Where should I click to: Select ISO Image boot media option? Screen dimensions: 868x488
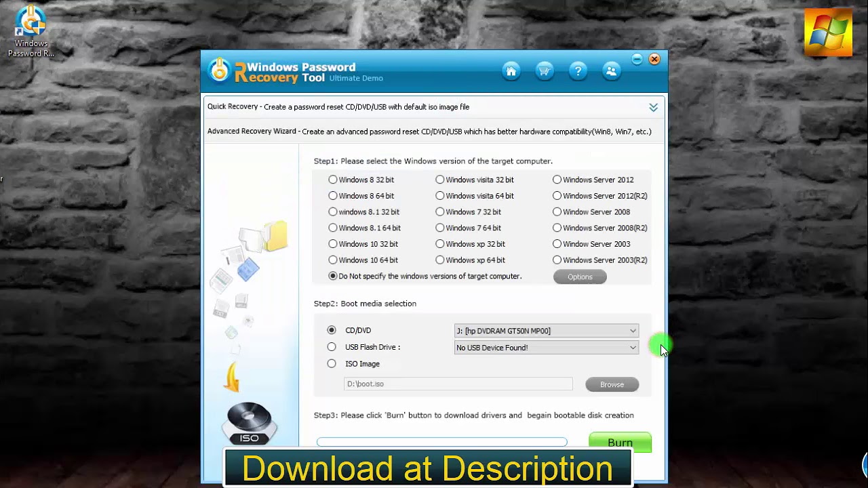[332, 364]
